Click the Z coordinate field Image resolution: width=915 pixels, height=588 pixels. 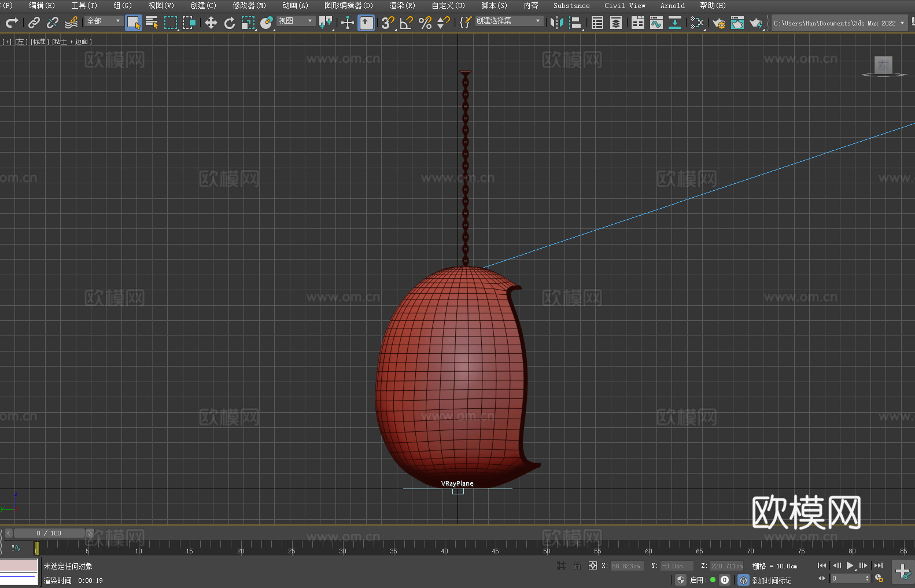coord(726,566)
